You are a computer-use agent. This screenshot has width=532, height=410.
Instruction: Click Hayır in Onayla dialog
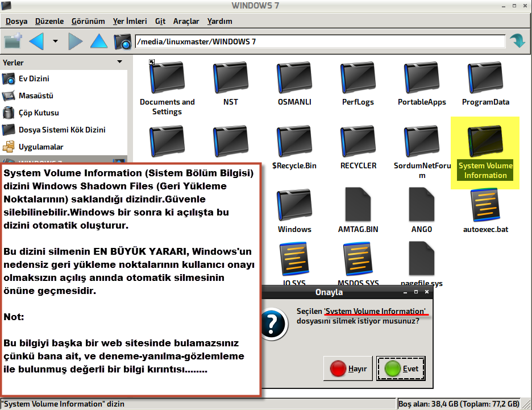[348, 368]
